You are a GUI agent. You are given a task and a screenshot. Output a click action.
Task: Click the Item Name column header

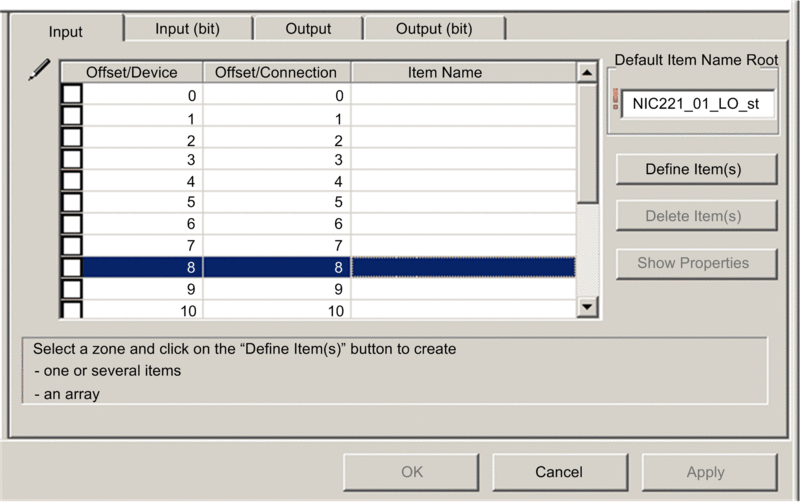pos(445,72)
